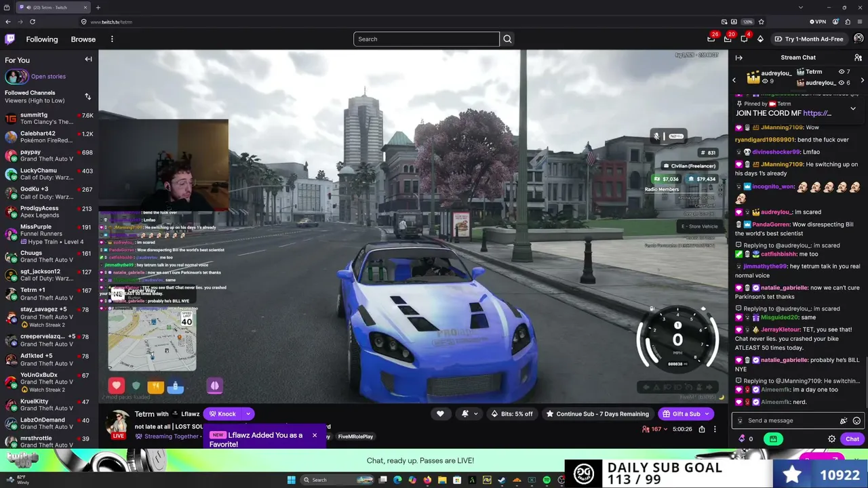This screenshot has width=868, height=488.
Task: Collapse the For You sidebar
Action: [88, 60]
